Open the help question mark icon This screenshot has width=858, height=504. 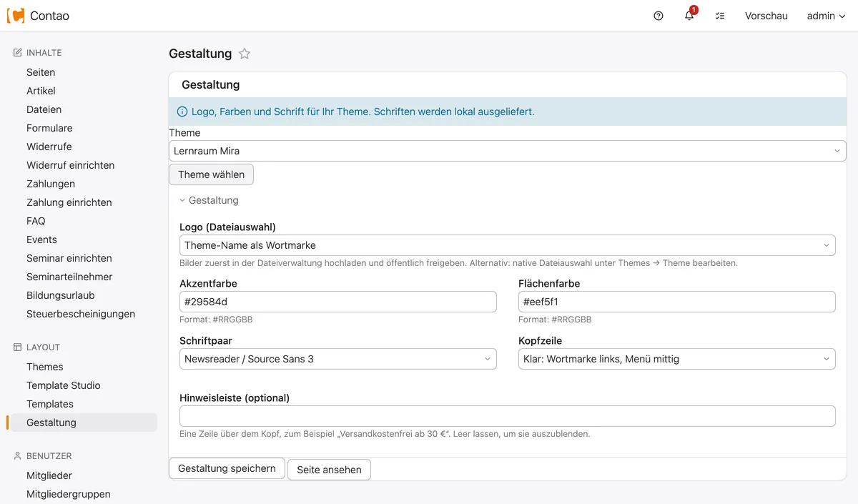pyautogui.click(x=659, y=16)
